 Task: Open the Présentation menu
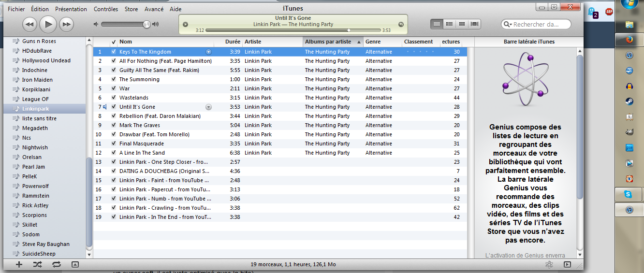click(x=71, y=9)
